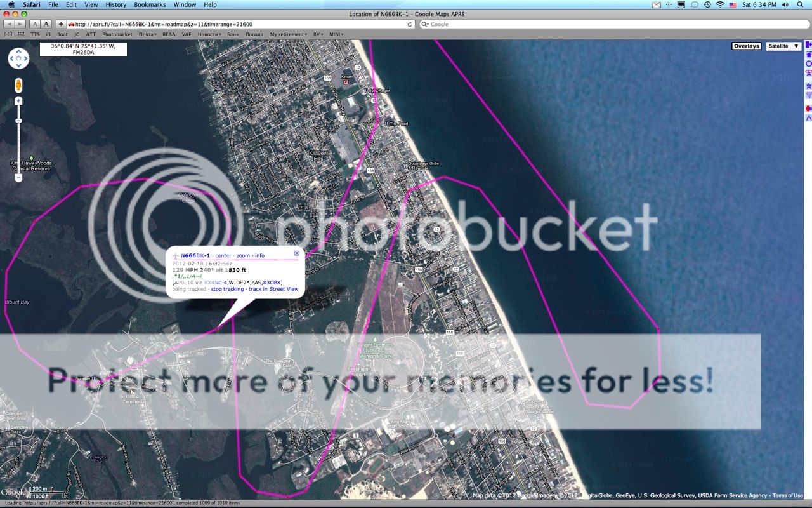This screenshot has width=812, height=508.
Task: Click the antenna tower icon in right strip
Action: click(x=808, y=74)
